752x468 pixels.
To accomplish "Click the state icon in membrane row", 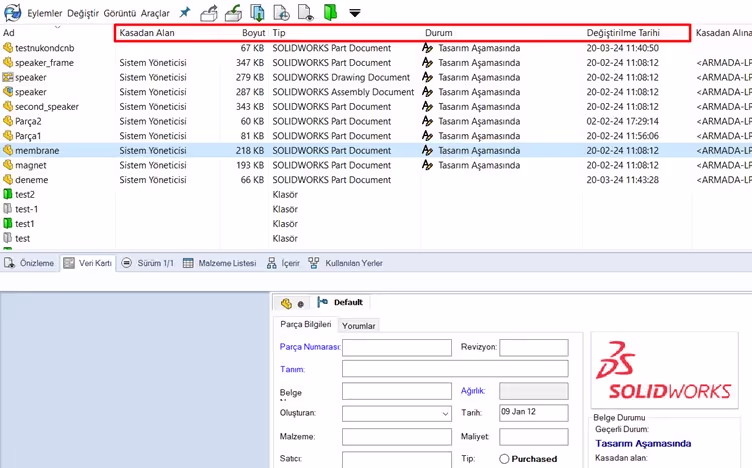I will pyautogui.click(x=427, y=150).
